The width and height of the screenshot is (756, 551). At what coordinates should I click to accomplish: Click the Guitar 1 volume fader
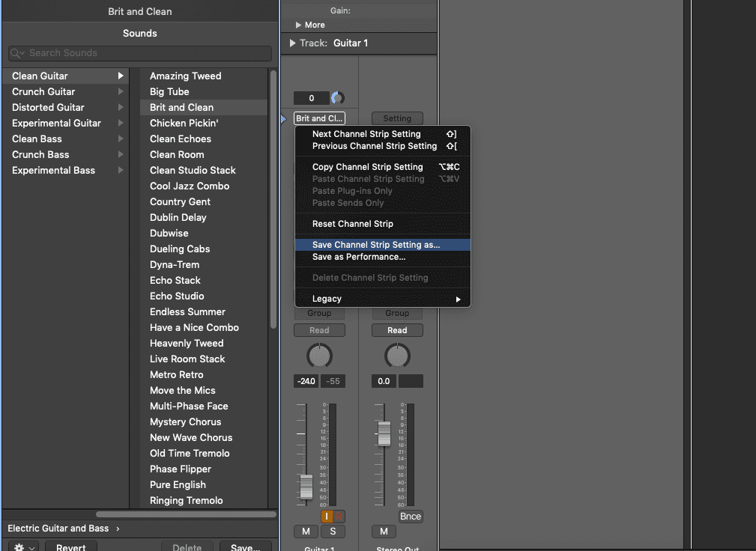click(x=306, y=487)
